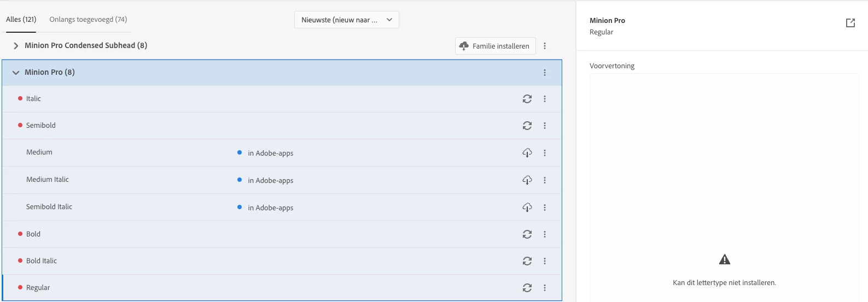
Task: Select the Bold font row
Action: click(x=282, y=234)
